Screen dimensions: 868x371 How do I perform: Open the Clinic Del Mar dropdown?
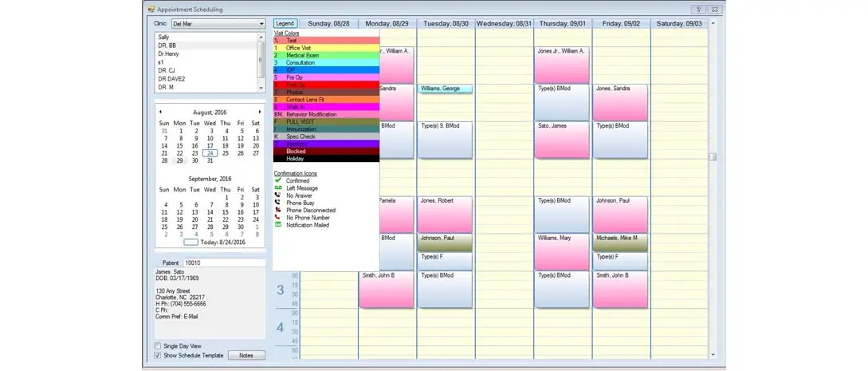pyautogui.click(x=218, y=24)
